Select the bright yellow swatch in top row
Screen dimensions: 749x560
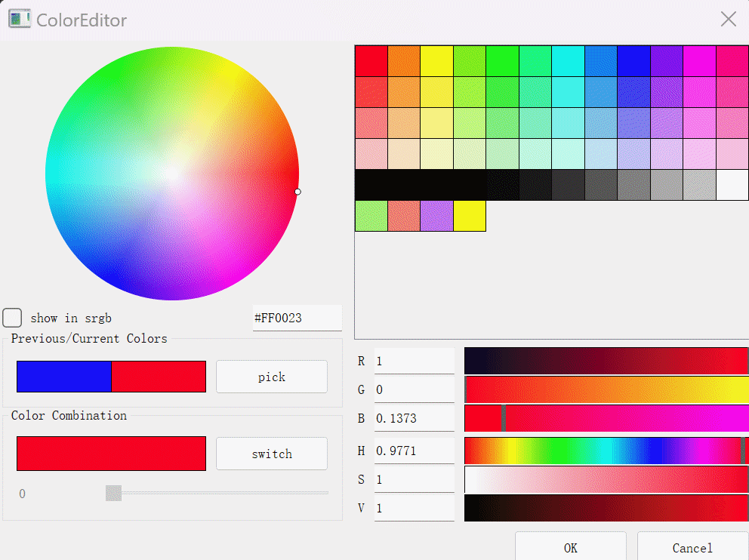tap(436, 61)
